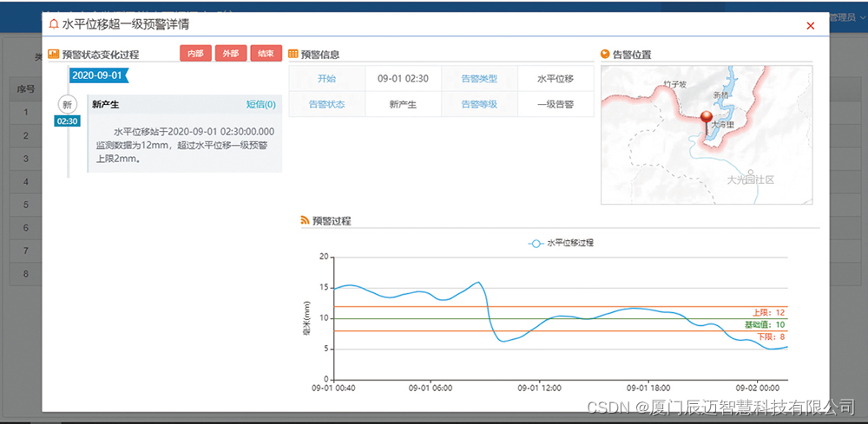Click the 水平位移 value cell
The width and height of the screenshot is (868, 424).
click(556, 79)
